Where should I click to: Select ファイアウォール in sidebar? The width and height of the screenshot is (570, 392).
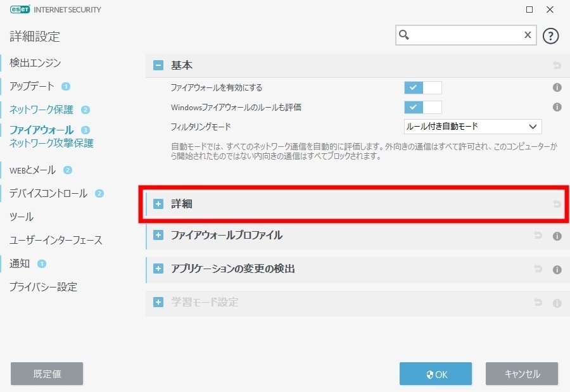[x=41, y=130]
